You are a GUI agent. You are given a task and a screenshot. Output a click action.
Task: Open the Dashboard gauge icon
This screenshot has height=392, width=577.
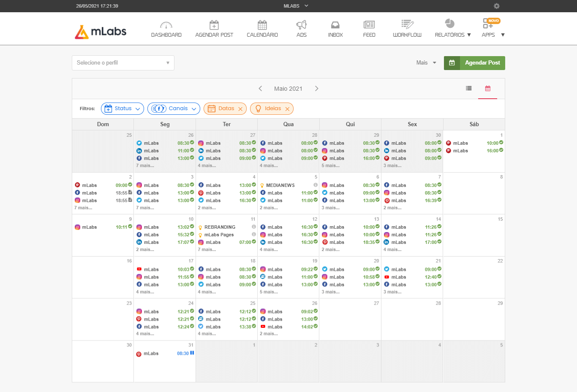[166, 25]
